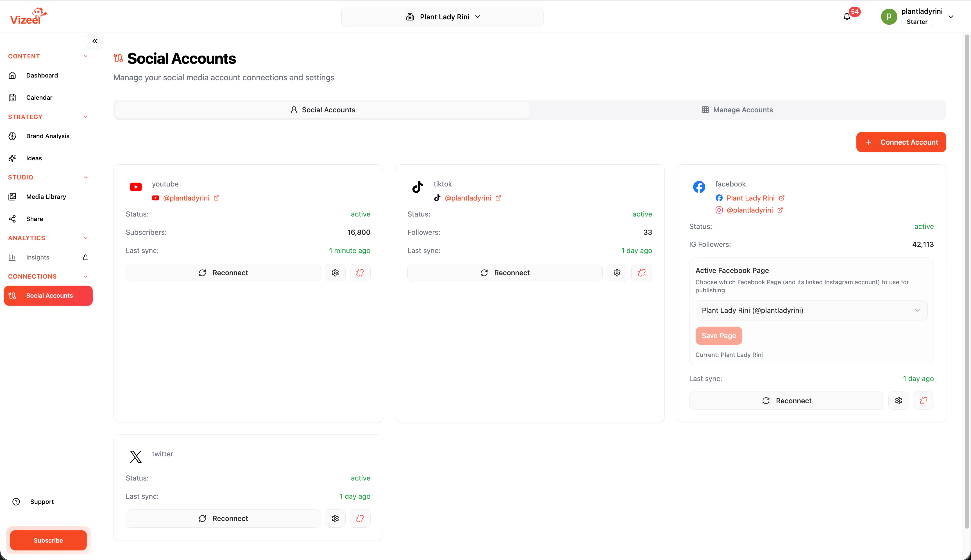Screen dimensions: 971x560
Task: Reconnect the YouTube account
Action: [223, 273]
